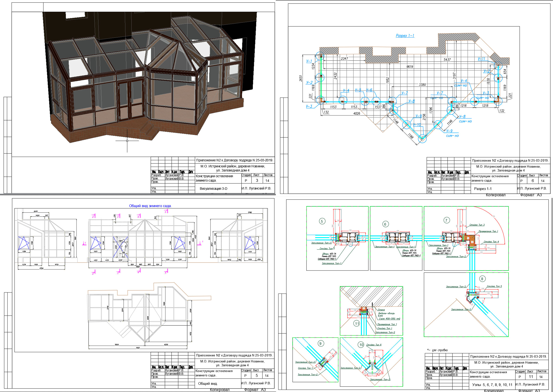Click 'Копировал' below the Общий вид sheet
The height and width of the screenshot is (392, 553).
point(219,390)
